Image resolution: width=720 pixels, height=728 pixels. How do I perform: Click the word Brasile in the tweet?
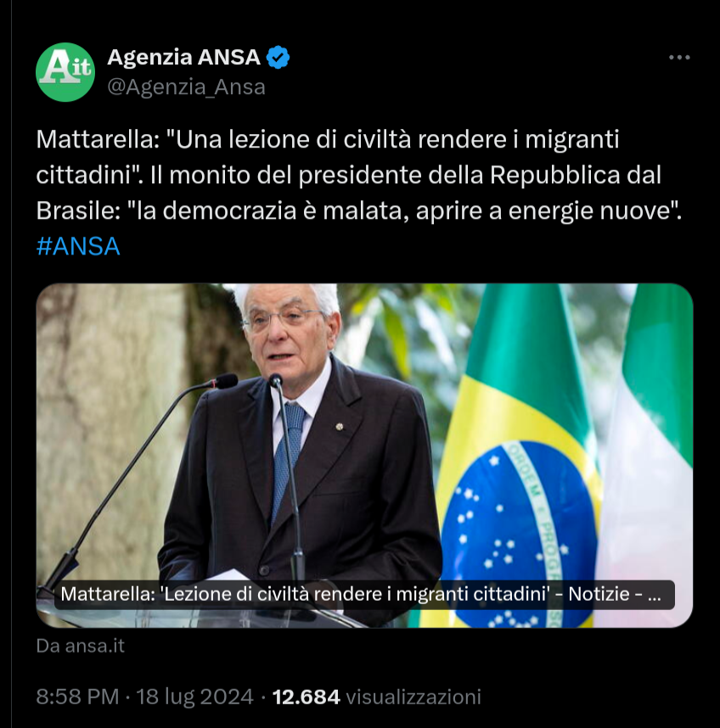pos(75,210)
